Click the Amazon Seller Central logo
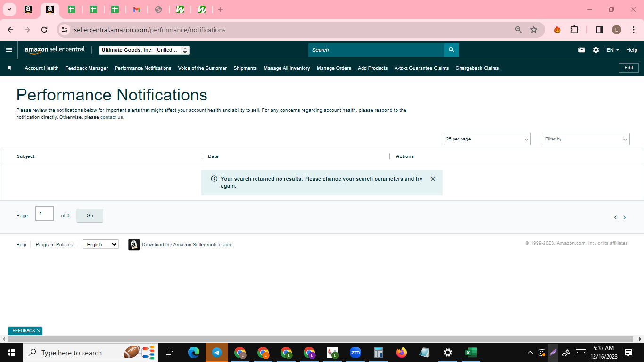This screenshot has width=644, height=362. [55, 50]
